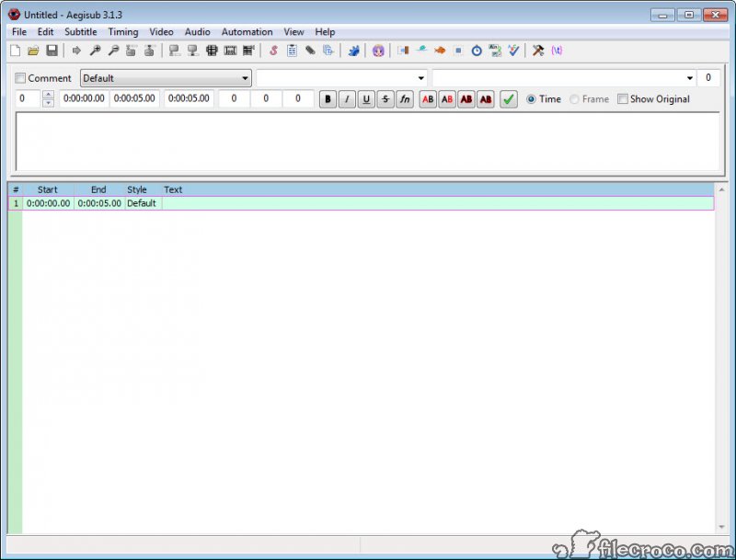
Task: Open the Help menu
Action: click(325, 32)
